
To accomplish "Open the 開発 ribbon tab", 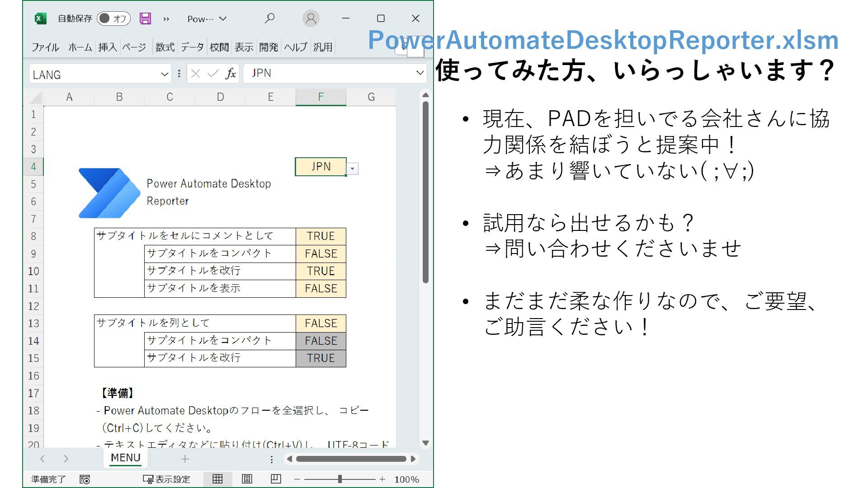I will click(x=269, y=47).
